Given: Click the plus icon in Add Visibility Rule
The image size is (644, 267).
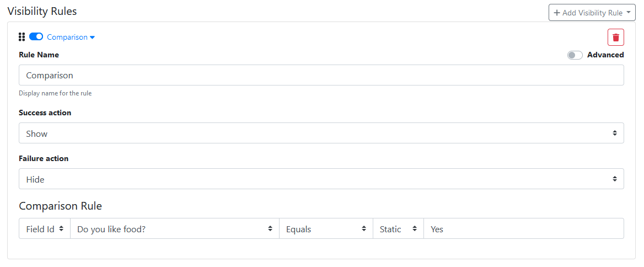Looking at the screenshot, I should click(557, 13).
